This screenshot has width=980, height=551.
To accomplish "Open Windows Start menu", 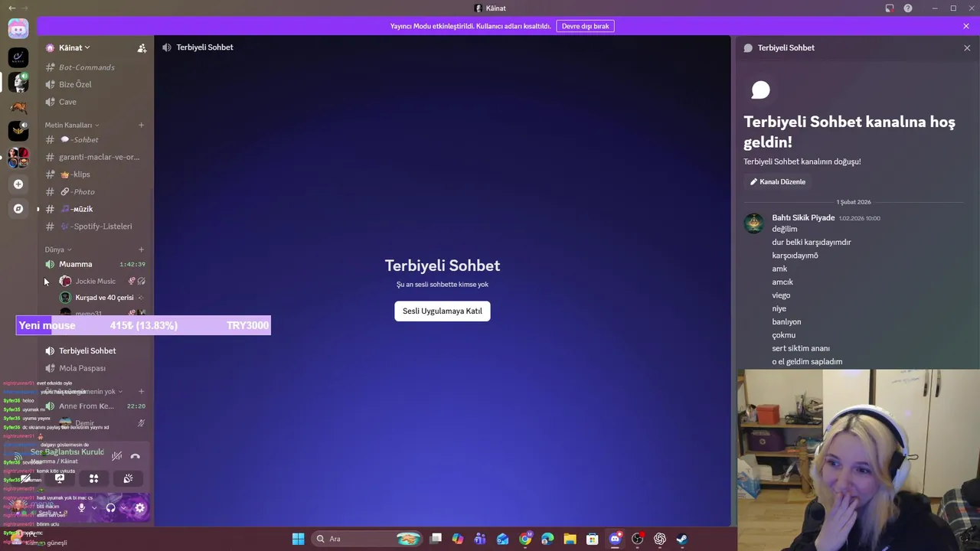I will coord(298,539).
